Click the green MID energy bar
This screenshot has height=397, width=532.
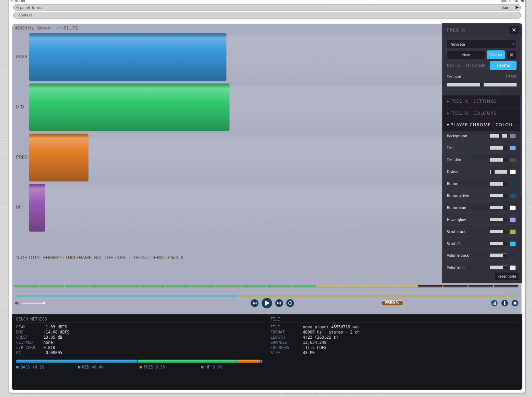click(x=129, y=107)
